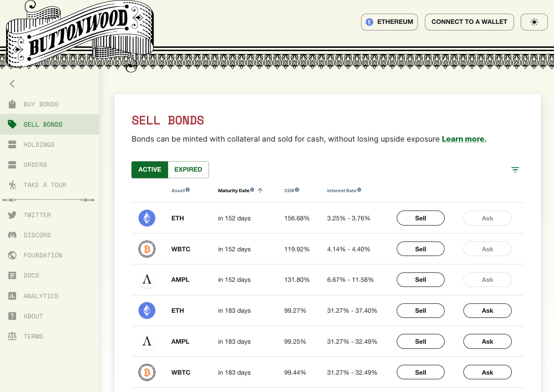Click the Twitter bird icon
This screenshot has width=554, height=392.
click(x=12, y=215)
